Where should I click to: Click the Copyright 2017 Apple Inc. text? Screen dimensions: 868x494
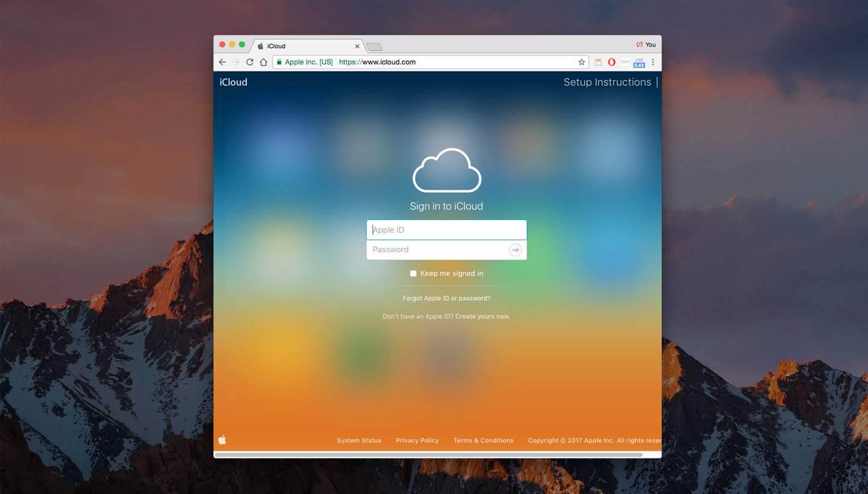click(594, 440)
